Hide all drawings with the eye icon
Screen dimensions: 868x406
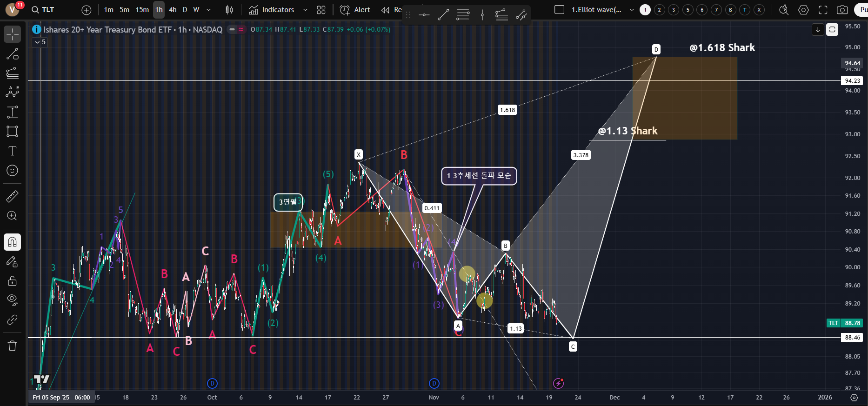coord(13,300)
